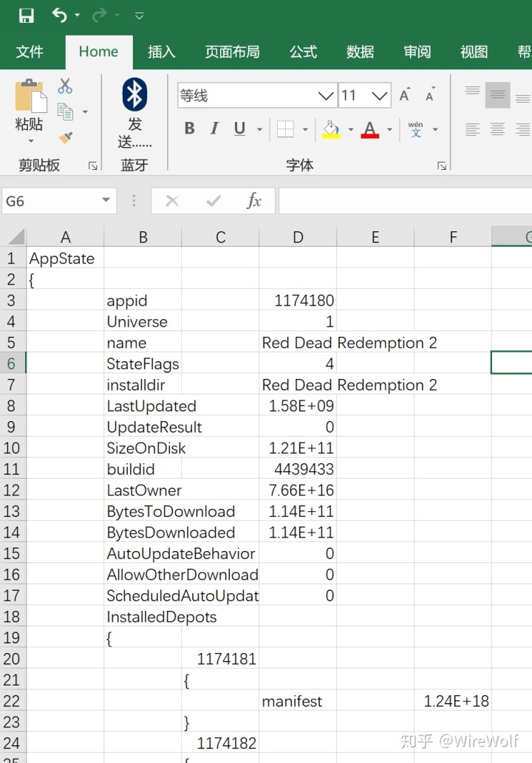Switch to the 数据 ribbon tab

point(360,52)
